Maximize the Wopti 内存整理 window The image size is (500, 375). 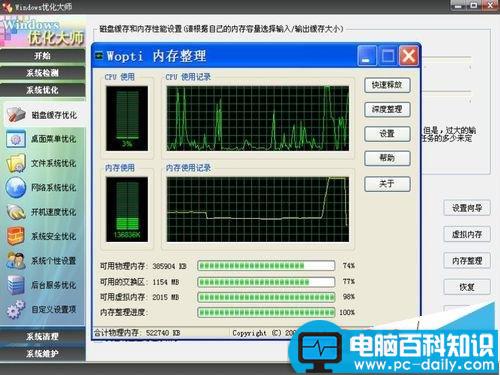[387, 56]
